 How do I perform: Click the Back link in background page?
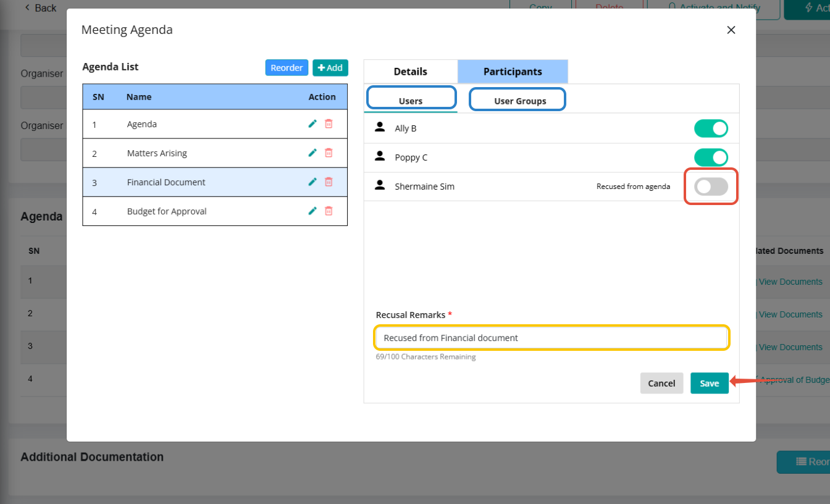40,8
